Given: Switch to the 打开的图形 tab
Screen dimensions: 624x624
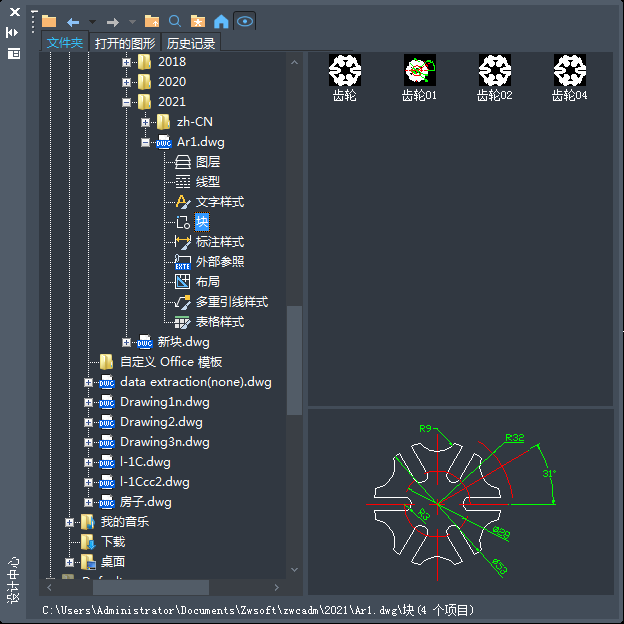Looking at the screenshot, I should tap(125, 43).
